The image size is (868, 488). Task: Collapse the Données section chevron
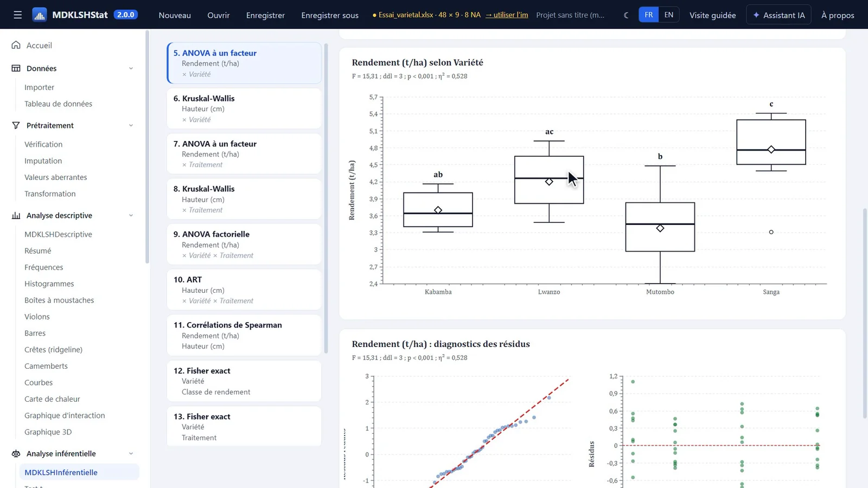(131, 68)
